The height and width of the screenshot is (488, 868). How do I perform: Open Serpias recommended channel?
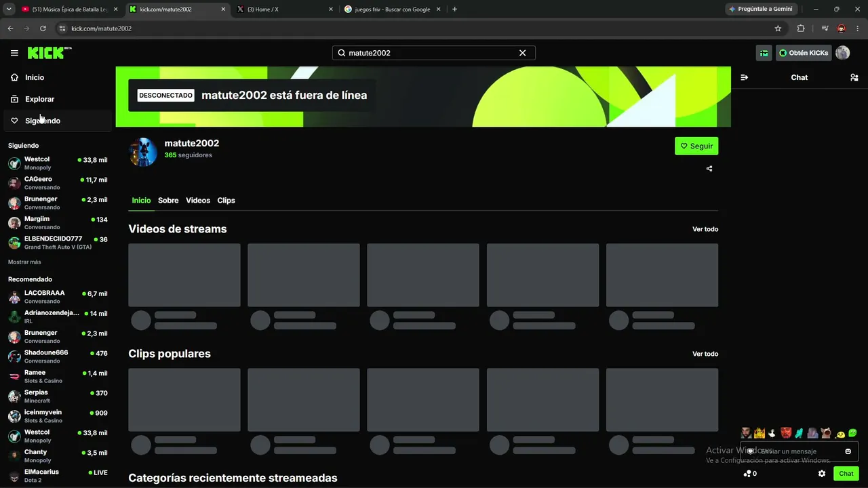coord(58,396)
